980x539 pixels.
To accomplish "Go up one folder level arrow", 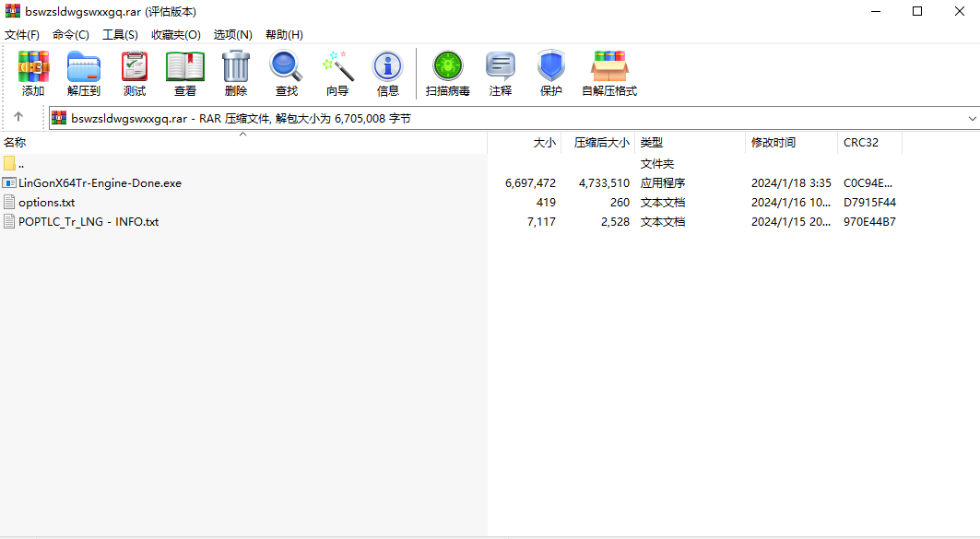I will point(18,118).
